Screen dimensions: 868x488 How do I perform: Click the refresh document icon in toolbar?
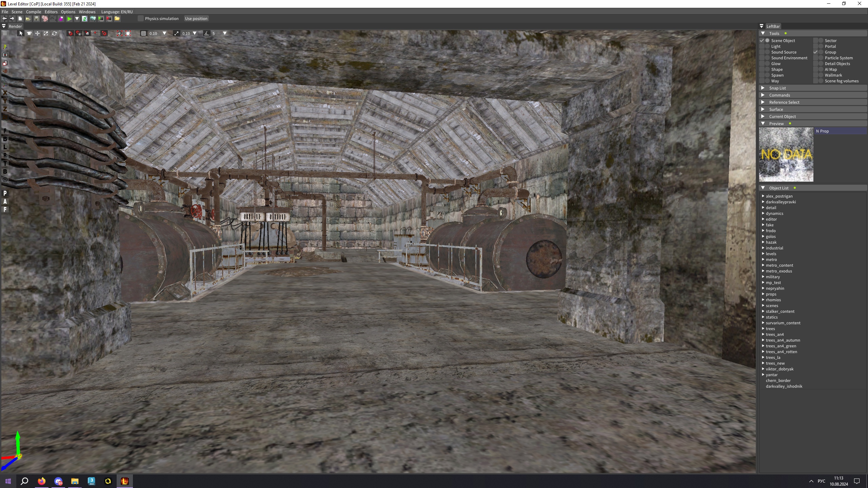85,19
